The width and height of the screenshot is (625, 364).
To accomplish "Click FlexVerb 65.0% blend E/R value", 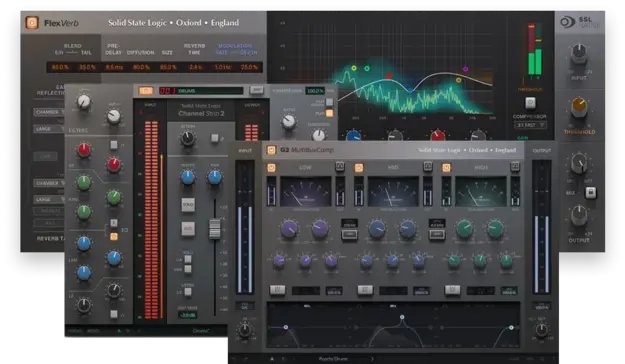I will [x=60, y=67].
